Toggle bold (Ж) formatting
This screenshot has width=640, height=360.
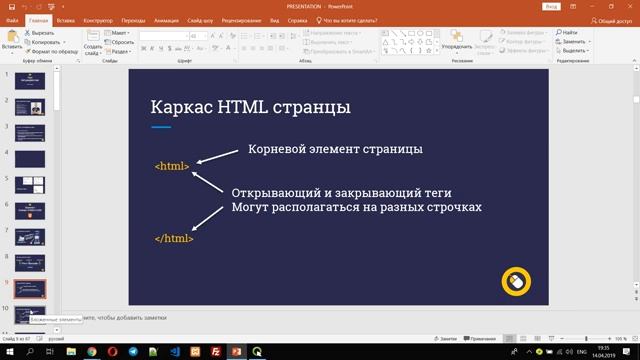tap(144, 49)
